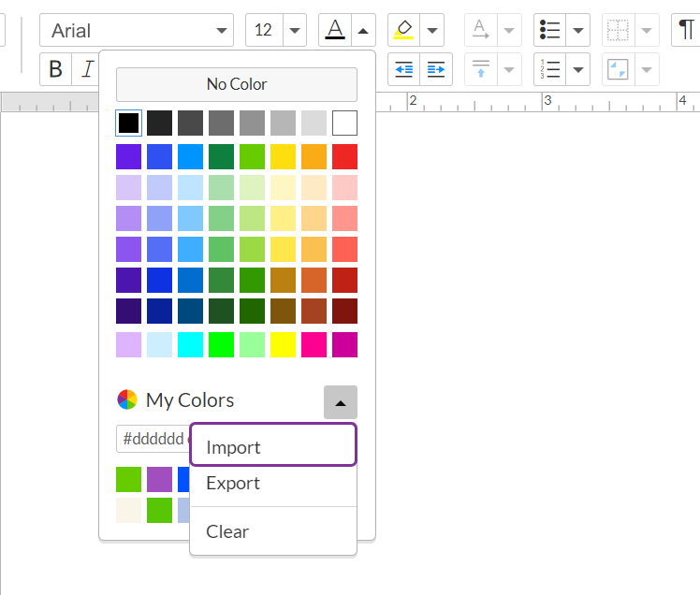Pick the pure yellow swatch in the bottom row
The image size is (700, 595).
click(283, 344)
